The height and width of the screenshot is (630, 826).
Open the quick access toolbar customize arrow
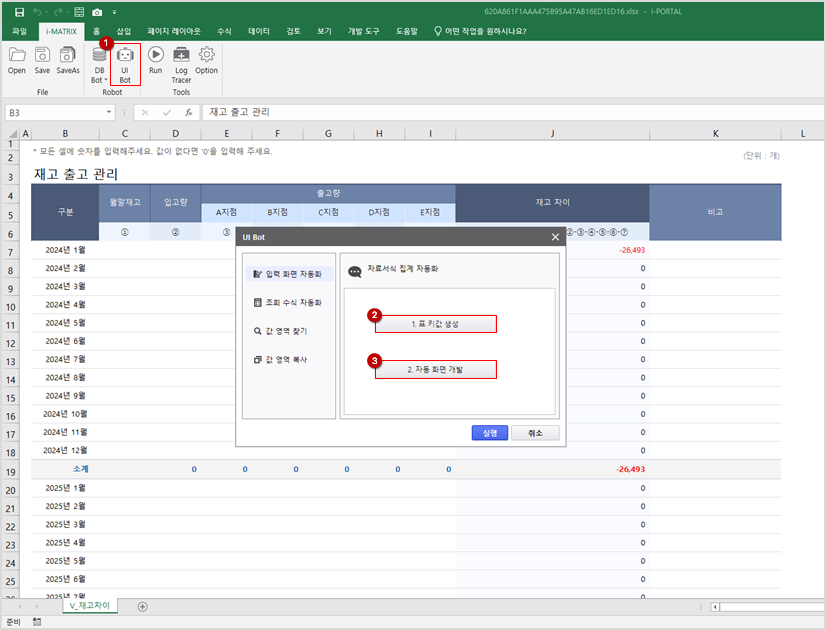pyautogui.click(x=113, y=12)
